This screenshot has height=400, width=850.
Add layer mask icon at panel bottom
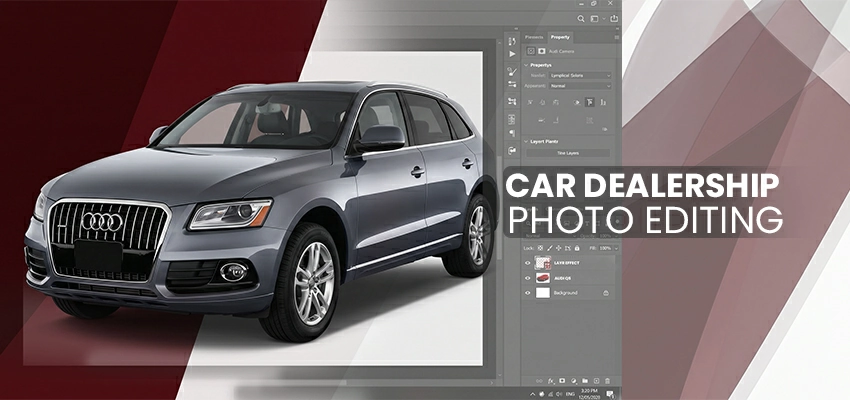(x=562, y=381)
